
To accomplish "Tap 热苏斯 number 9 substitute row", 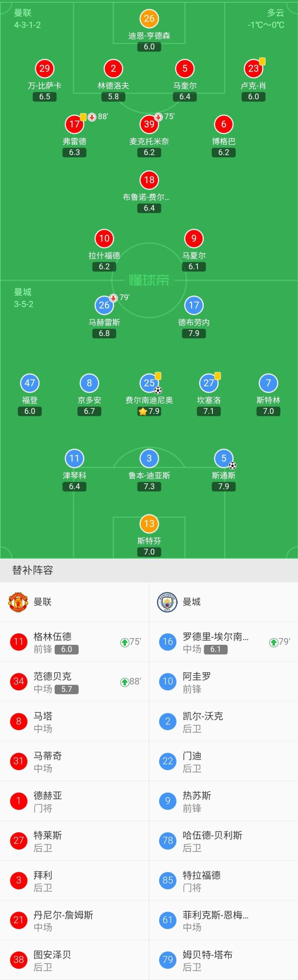I will click(223, 801).
